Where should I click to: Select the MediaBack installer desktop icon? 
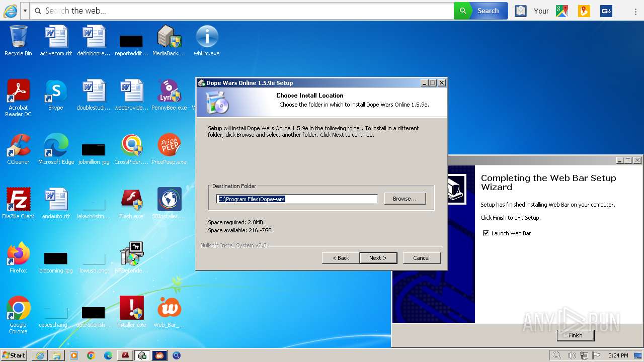tap(169, 41)
